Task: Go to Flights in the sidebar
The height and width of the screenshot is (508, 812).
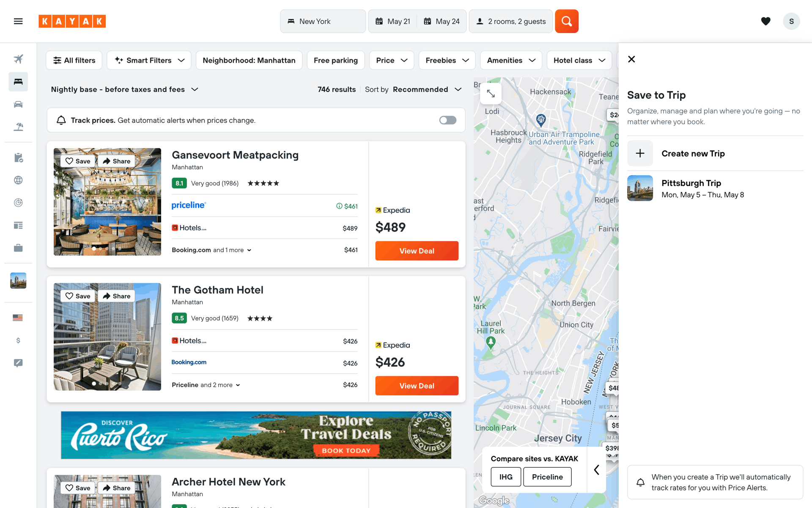Action: click(x=18, y=59)
